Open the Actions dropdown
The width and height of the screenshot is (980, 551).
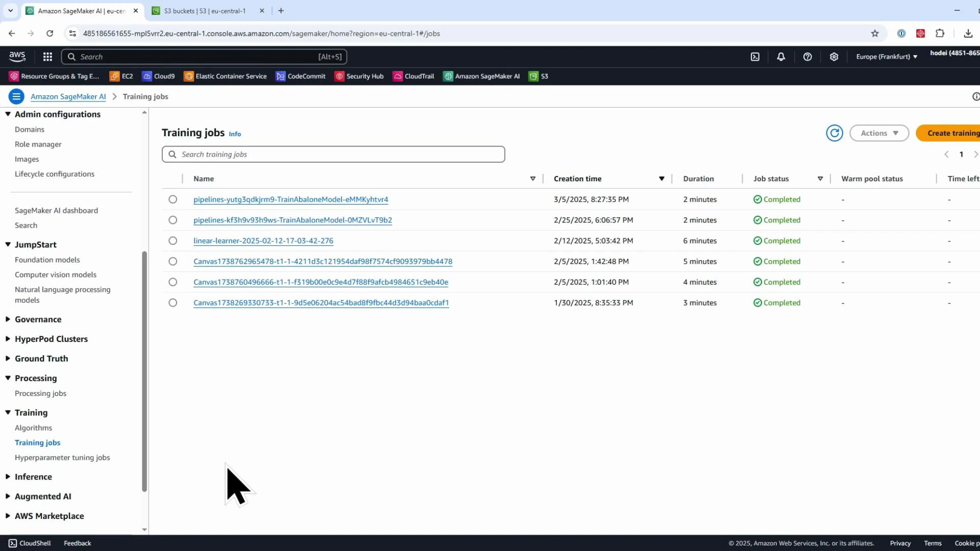tap(879, 133)
